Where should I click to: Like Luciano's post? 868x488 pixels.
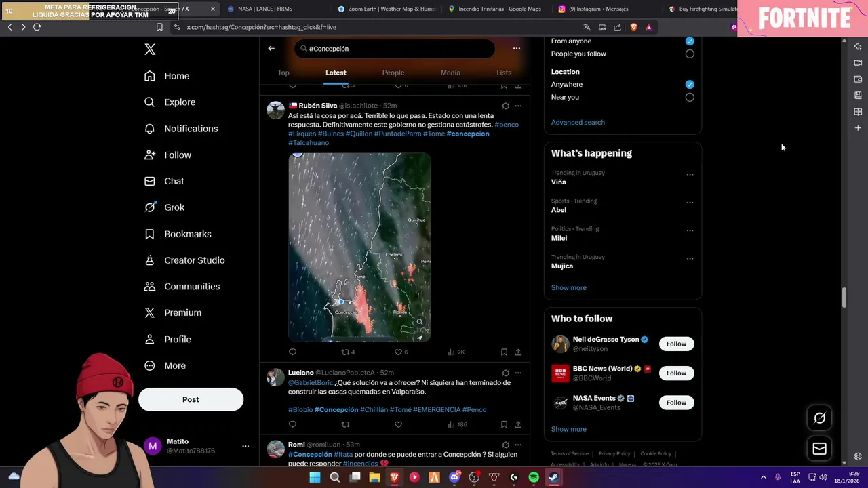pyautogui.click(x=399, y=424)
